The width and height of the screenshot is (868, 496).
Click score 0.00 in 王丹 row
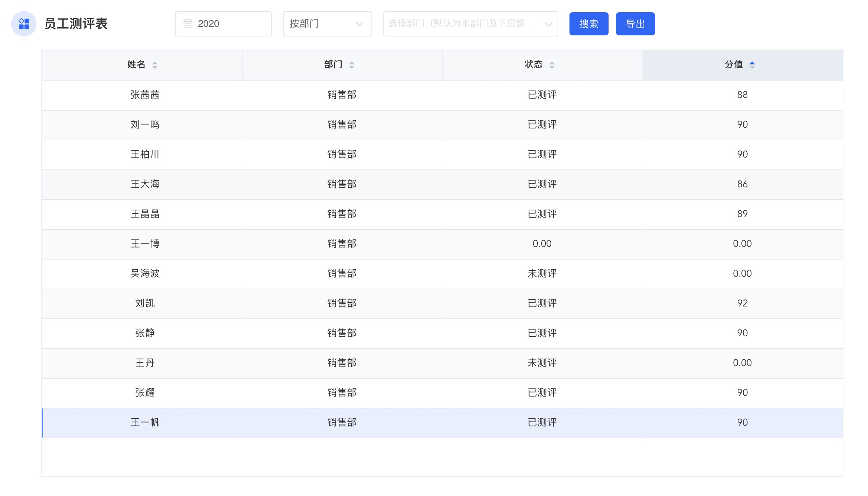point(743,363)
